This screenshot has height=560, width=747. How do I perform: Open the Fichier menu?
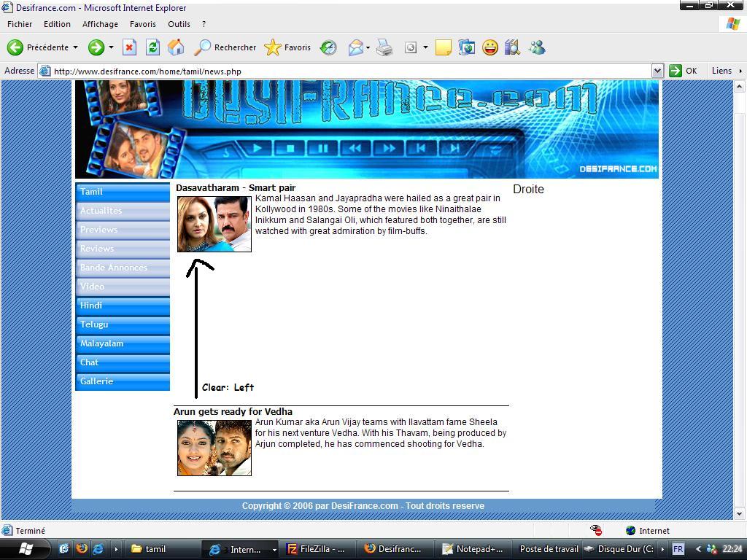[x=20, y=24]
